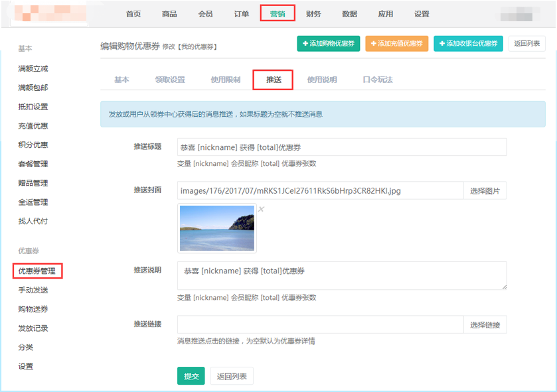Select the 使用限制 tab
This screenshot has height=392, width=557.
pos(225,80)
